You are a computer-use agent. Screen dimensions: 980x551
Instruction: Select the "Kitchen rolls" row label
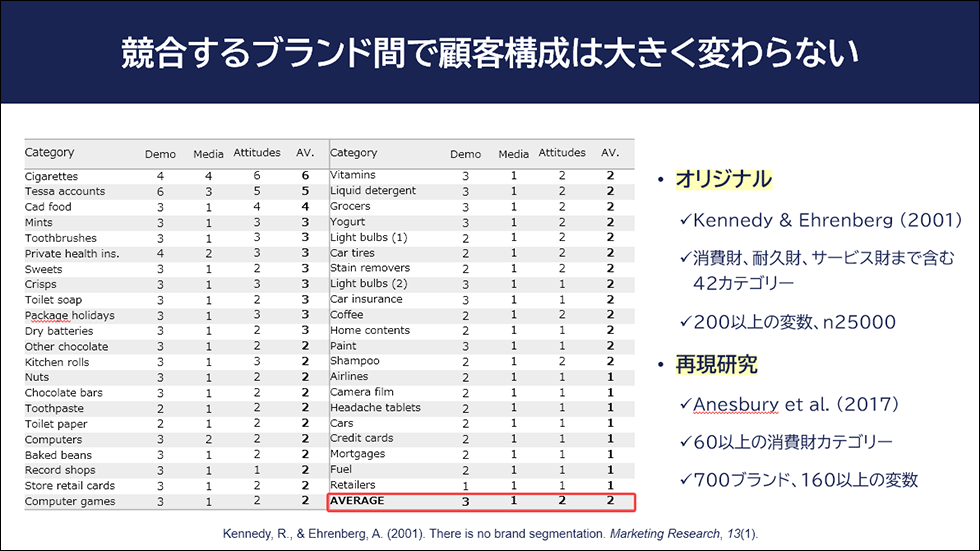point(57,362)
